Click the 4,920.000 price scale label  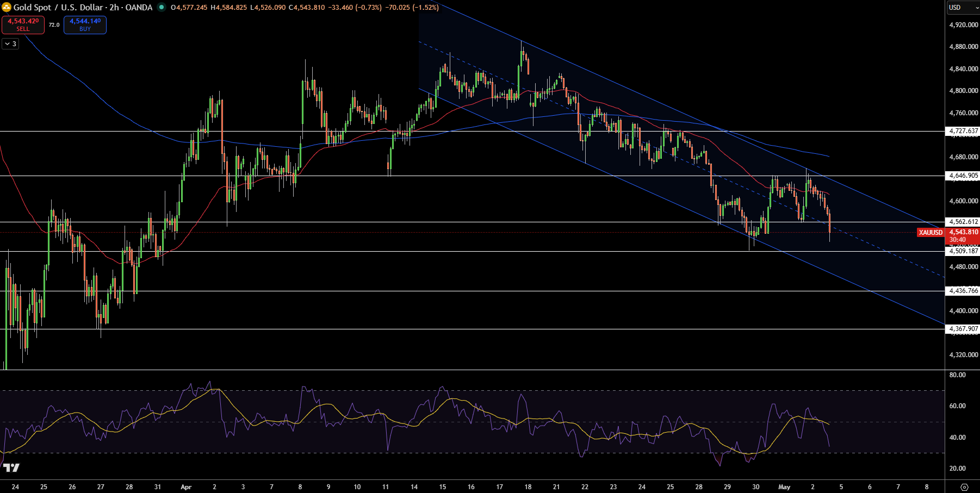coord(963,25)
